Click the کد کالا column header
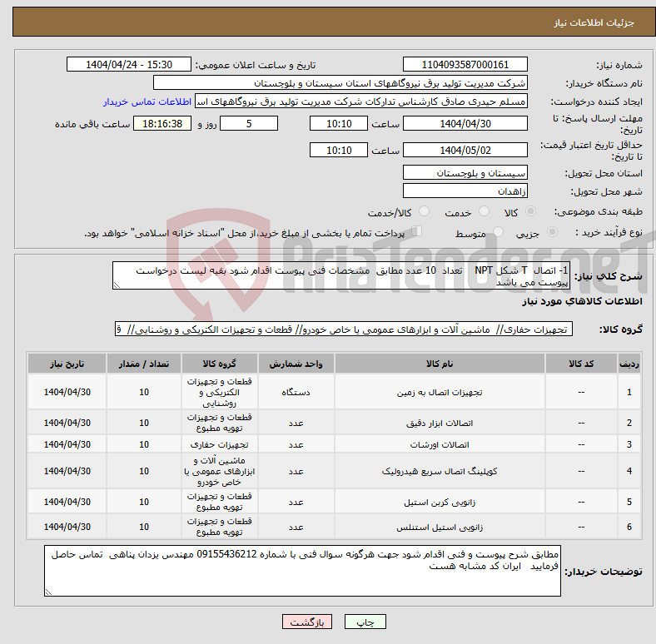 581,364
